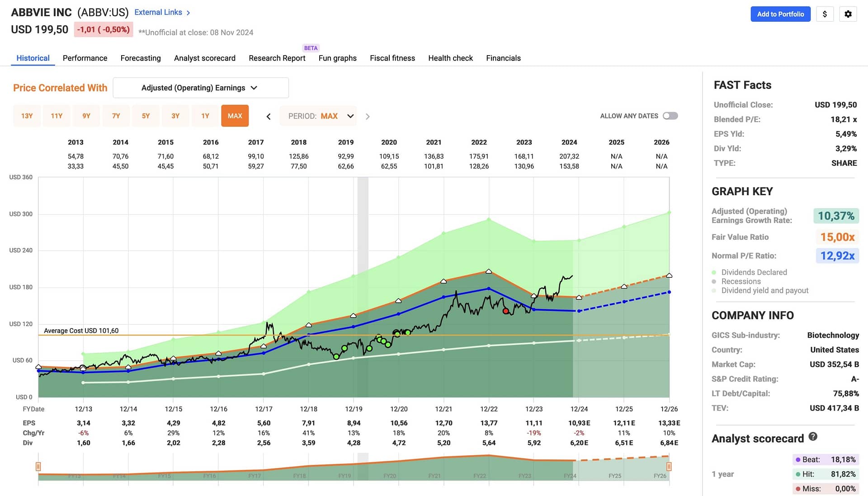Screen dimensions: 868x496
Task: Click the 12/23 Chg/Yr value -19%
Action: [x=534, y=433]
